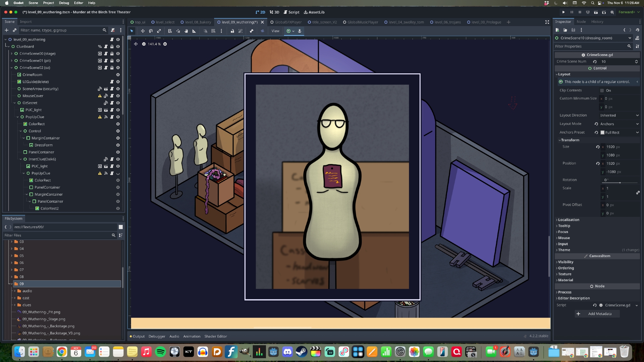Screen dimensions: 644x362
Task: Click the lock selected node icon
Action: click(232, 31)
